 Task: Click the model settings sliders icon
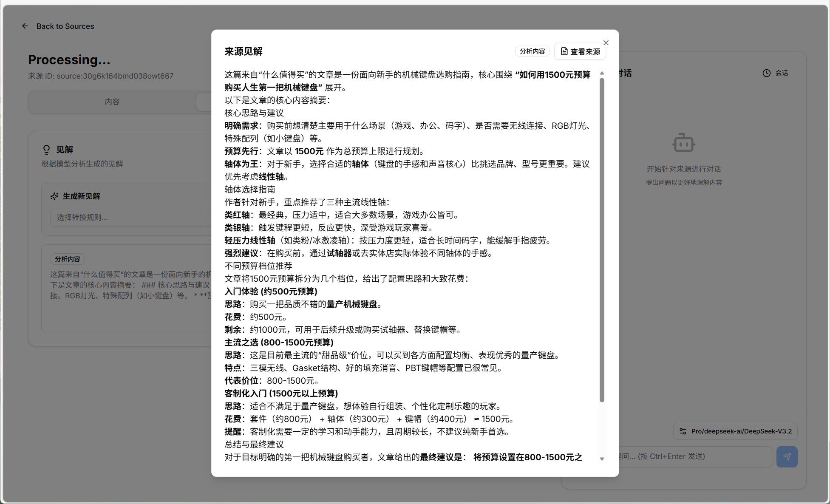[683, 431]
